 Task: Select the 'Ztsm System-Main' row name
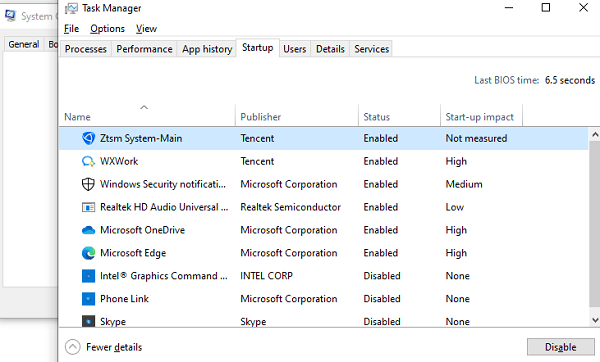coord(141,138)
